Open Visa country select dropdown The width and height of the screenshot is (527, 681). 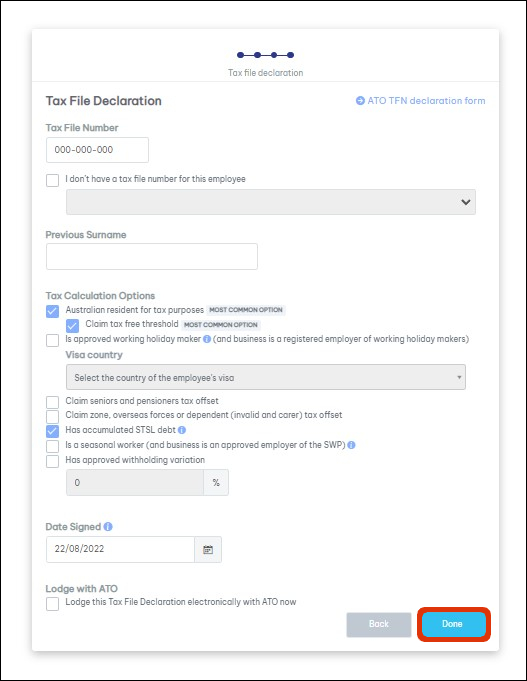pos(266,377)
